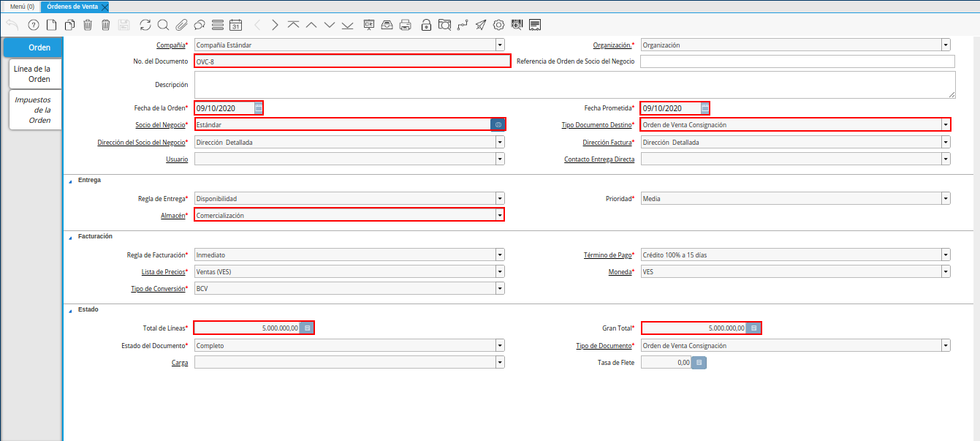Open the magnifier search icon in the toolbar
Screen dimensions: 980x441
(x=163, y=25)
